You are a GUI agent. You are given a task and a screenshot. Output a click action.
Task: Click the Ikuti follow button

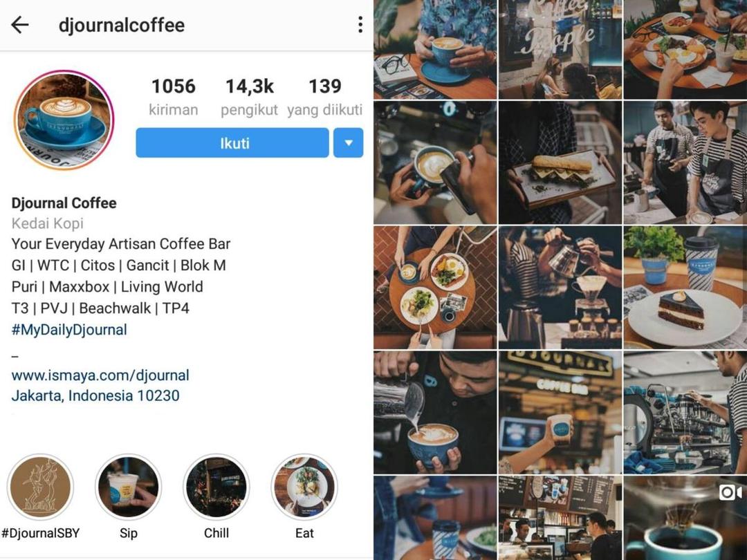[232, 143]
